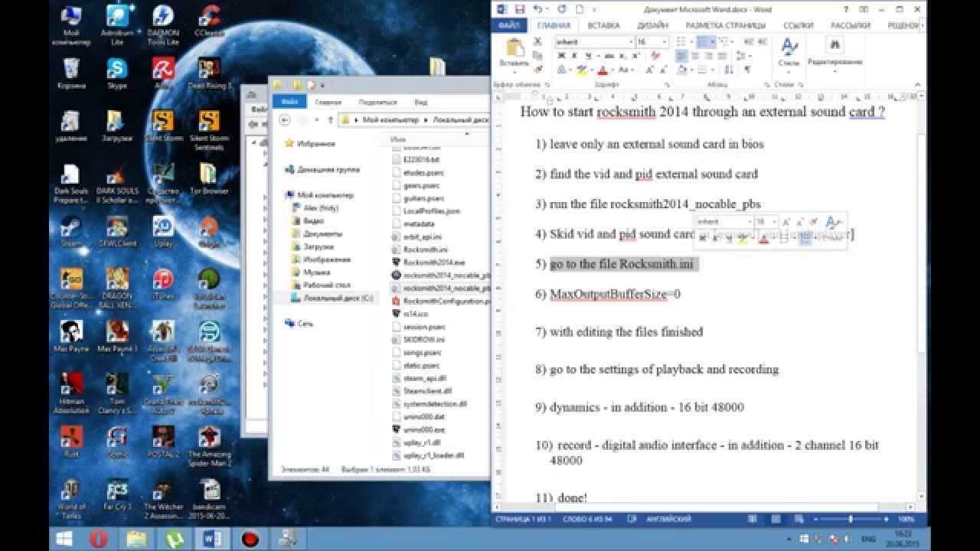The width and height of the screenshot is (980, 551).
Task: Collapse the Word ribbon with the chevron
Action: [920, 84]
